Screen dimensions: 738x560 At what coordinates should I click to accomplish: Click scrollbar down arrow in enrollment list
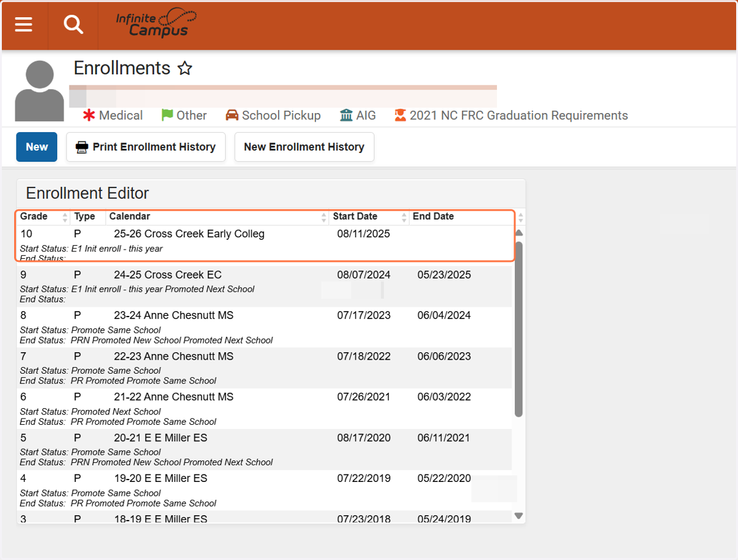(x=518, y=516)
